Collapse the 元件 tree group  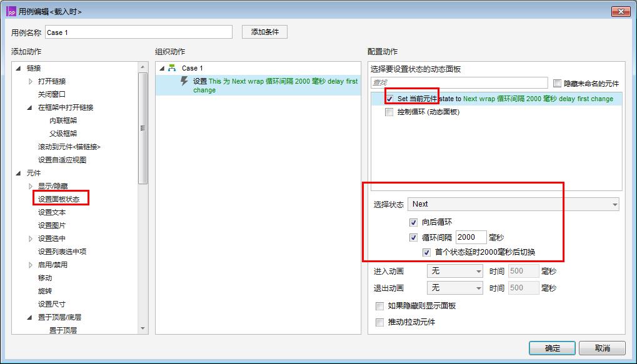pyautogui.click(x=18, y=173)
